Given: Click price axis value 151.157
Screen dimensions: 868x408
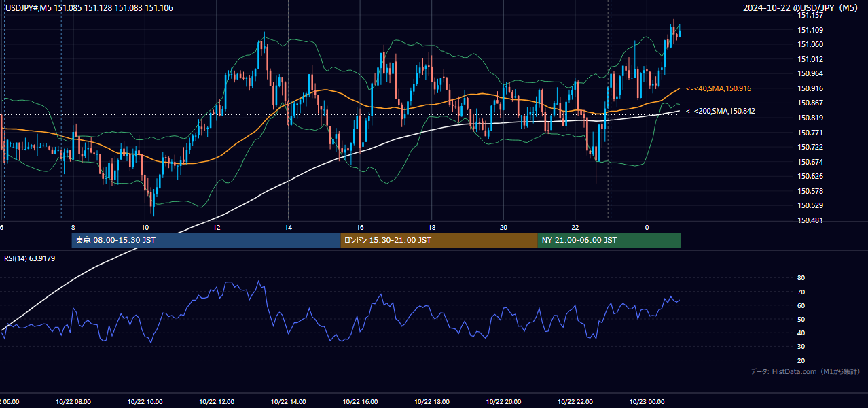Looking at the screenshot, I should 810,15.
